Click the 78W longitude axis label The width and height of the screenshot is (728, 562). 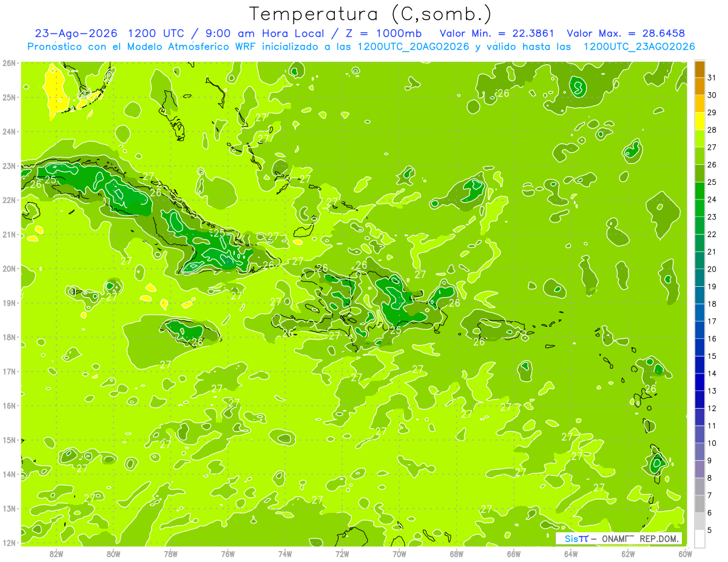[170, 554]
